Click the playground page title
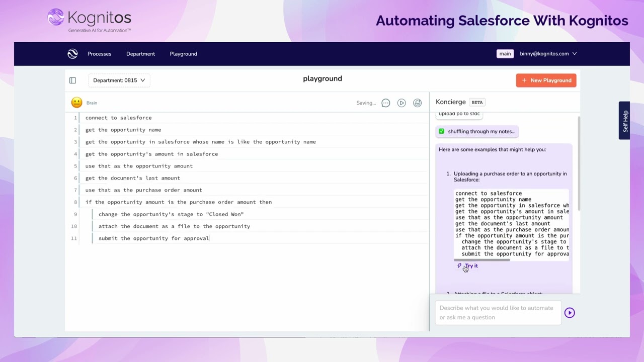644x362 pixels. coord(323,78)
